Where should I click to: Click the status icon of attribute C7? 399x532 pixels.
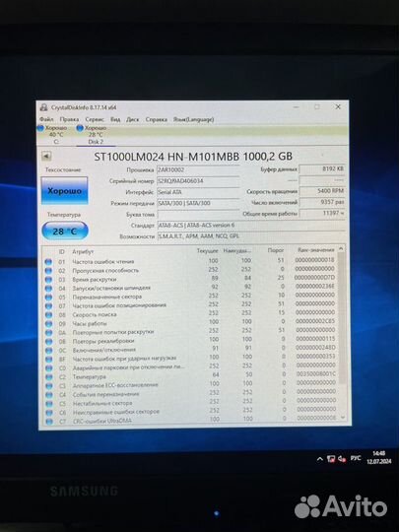point(49,421)
